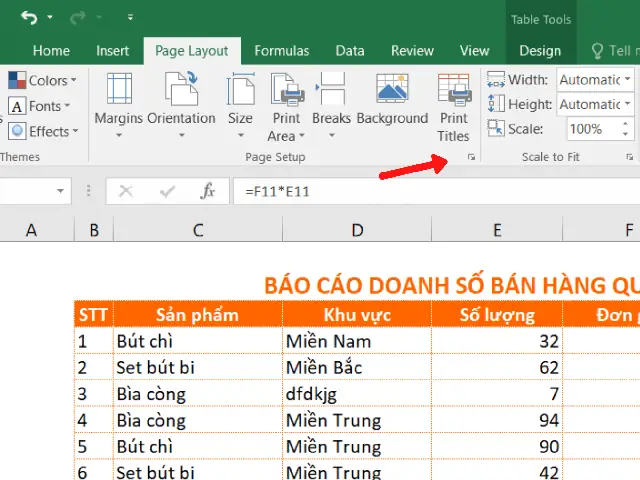Click the cell containing Miền Bắc

point(357,367)
